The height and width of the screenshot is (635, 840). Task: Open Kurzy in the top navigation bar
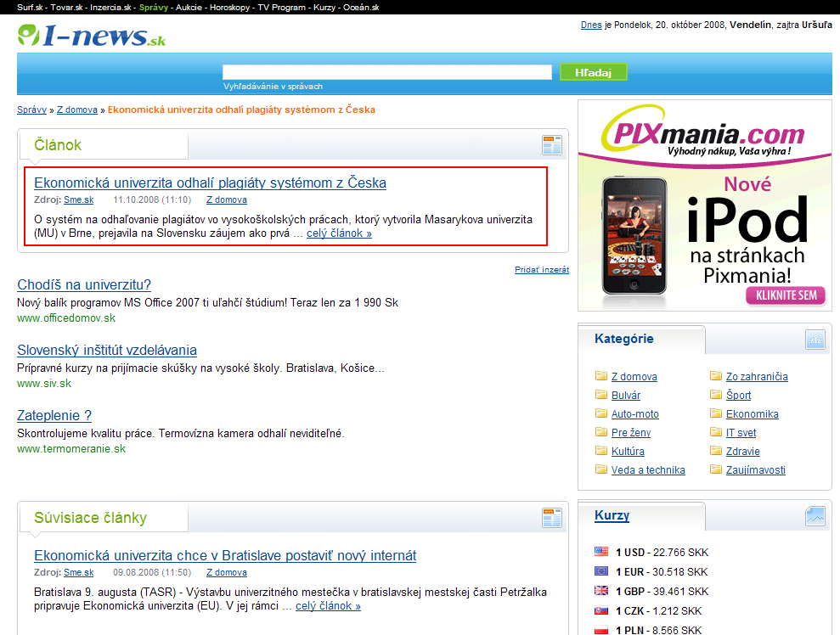click(324, 8)
